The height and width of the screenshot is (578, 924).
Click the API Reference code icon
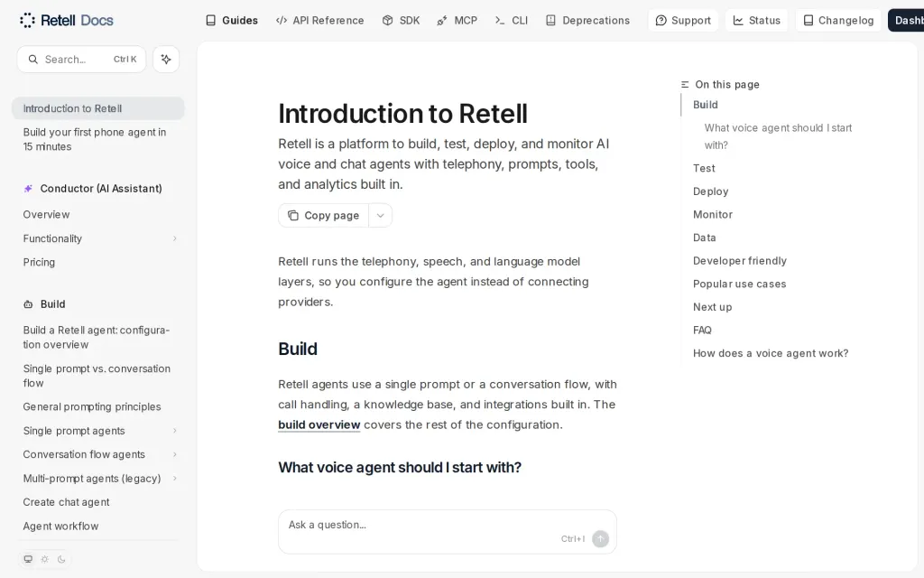tap(282, 20)
